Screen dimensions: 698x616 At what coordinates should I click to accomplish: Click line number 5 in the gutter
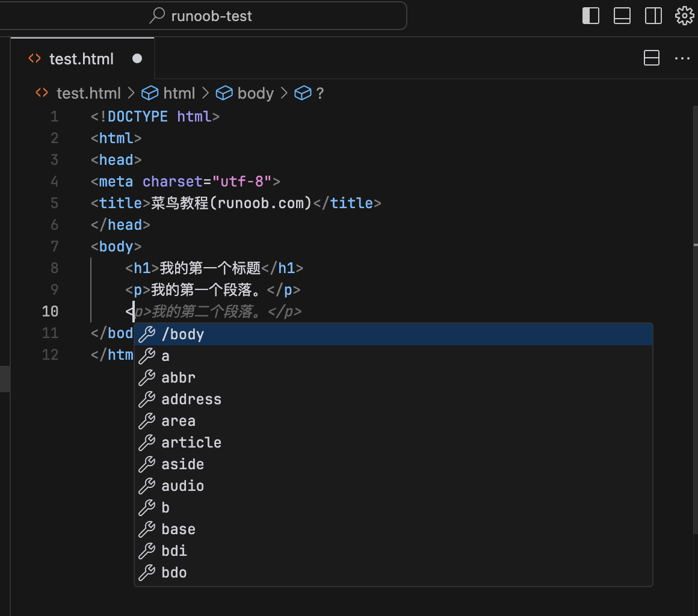click(55, 203)
